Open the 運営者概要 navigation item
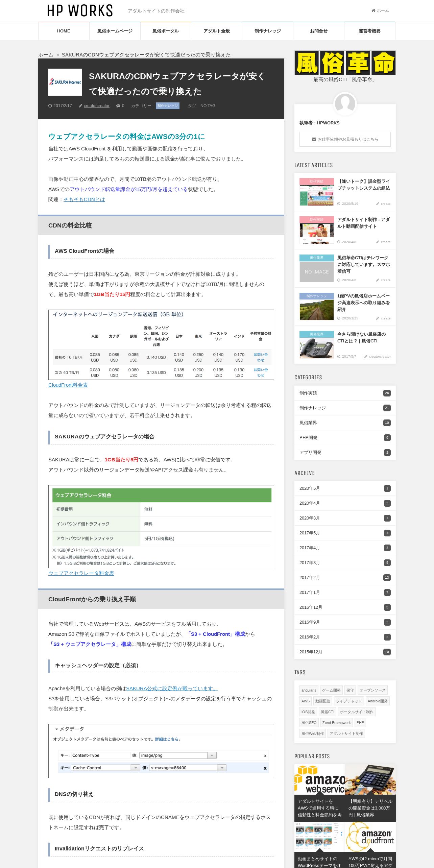Image resolution: width=434 pixels, height=868 pixels. coord(370,31)
